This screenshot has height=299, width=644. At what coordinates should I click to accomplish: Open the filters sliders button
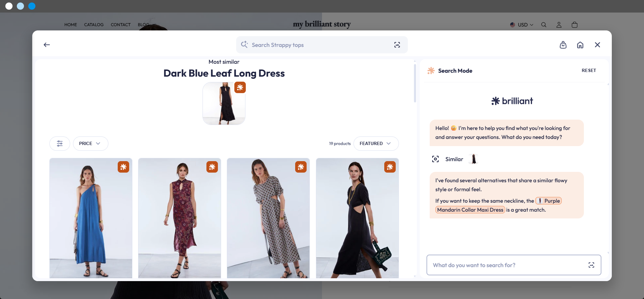pos(60,144)
